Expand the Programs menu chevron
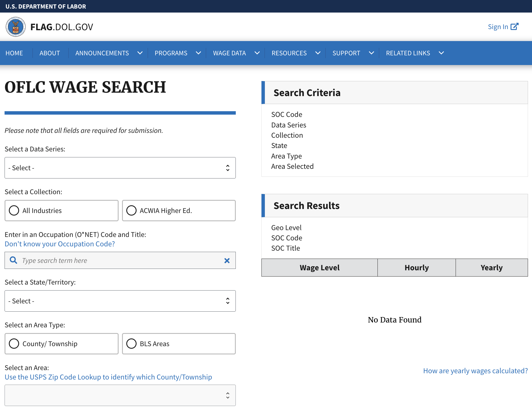The height and width of the screenshot is (414, 532). point(198,53)
